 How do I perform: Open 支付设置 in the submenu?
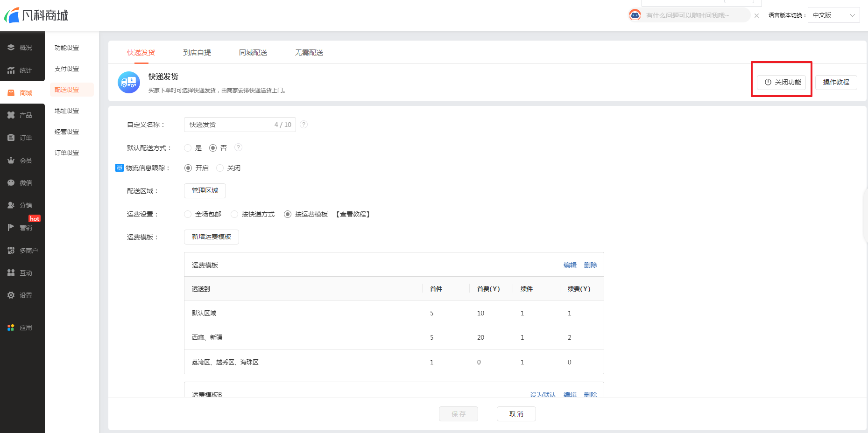pos(67,69)
